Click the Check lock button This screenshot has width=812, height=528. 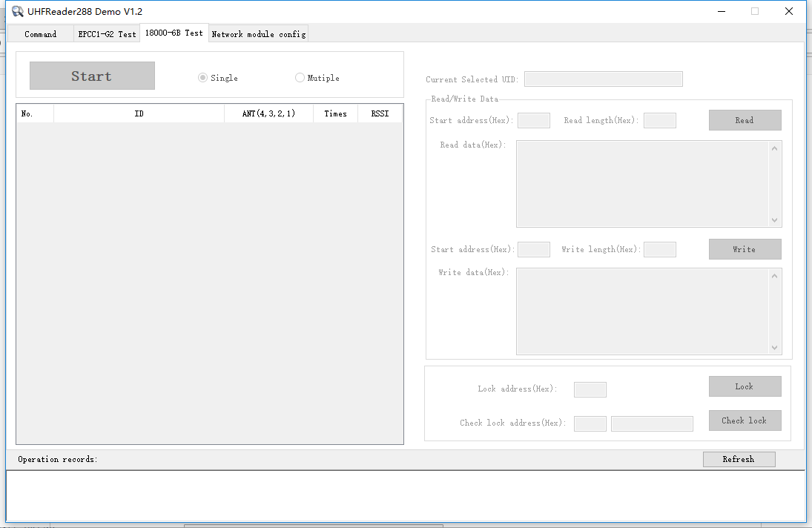click(745, 420)
